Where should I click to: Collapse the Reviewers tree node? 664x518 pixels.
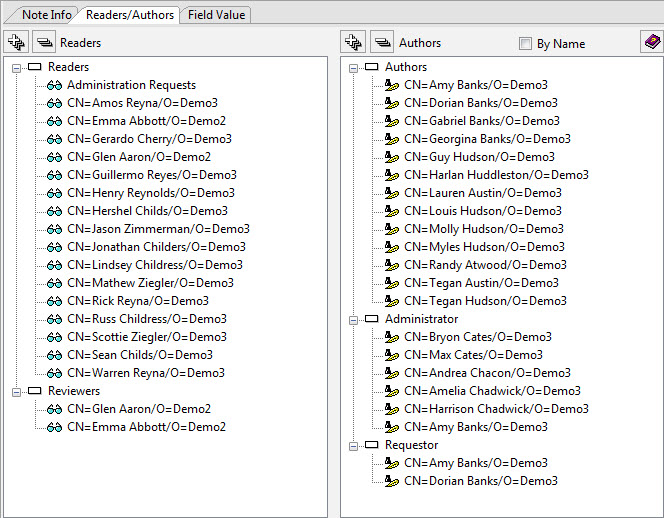(17, 391)
